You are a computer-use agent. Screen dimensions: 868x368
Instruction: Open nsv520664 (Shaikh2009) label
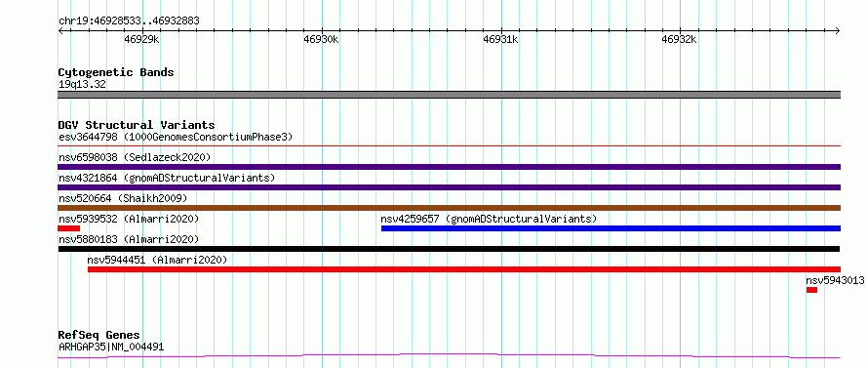coord(123,198)
